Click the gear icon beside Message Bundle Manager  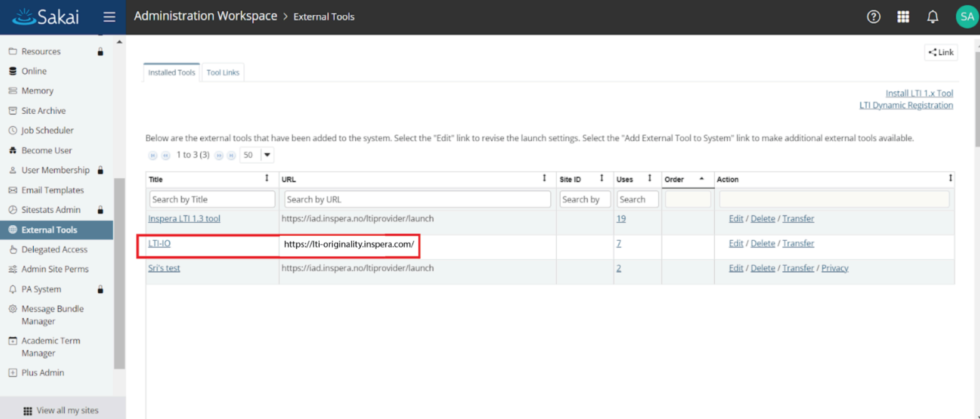coord(13,309)
